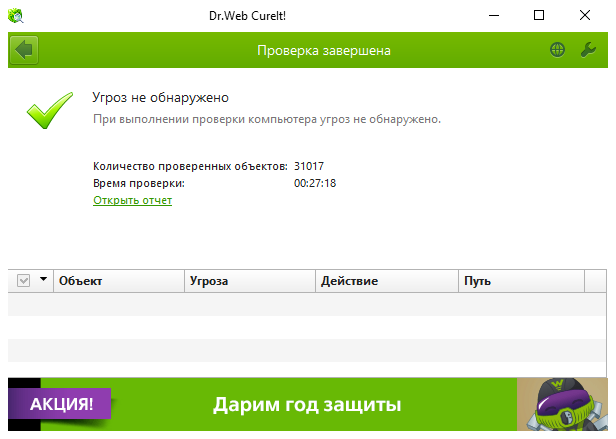The height and width of the screenshot is (439, 616).
Task: Select the scan time value 00:27:18
Action: (x=315, y=183)
